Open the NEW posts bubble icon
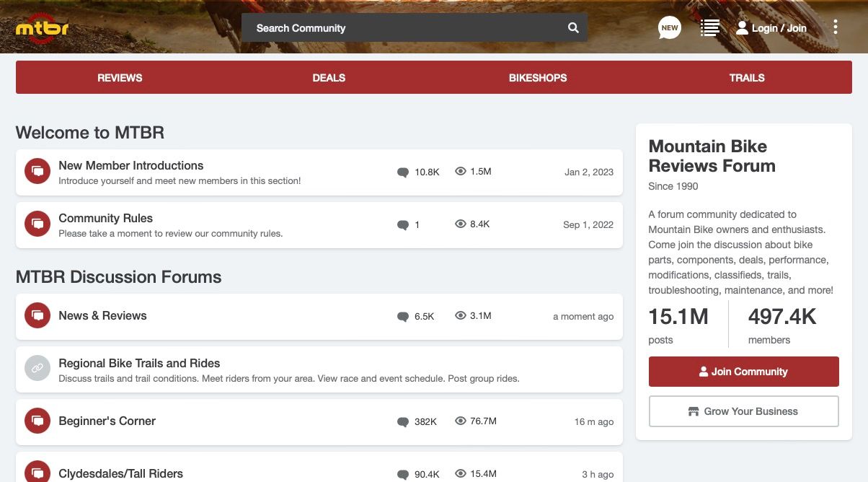Viewport: 868px width, 482px height. point(670,28)
